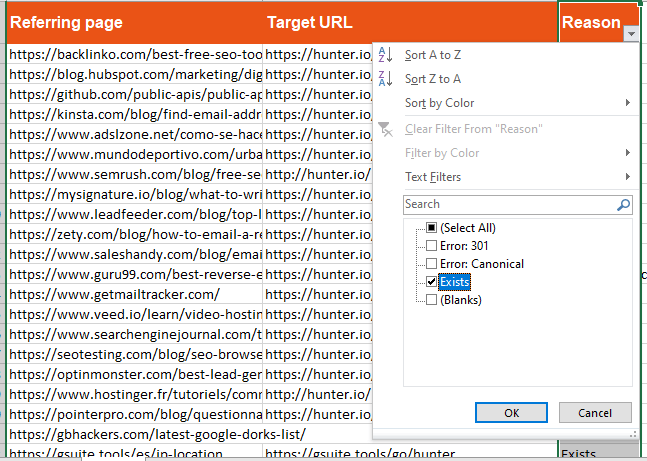Select the Target URL header cell
The width and height of the screenshot is (647, 461).
click(410, 22)
